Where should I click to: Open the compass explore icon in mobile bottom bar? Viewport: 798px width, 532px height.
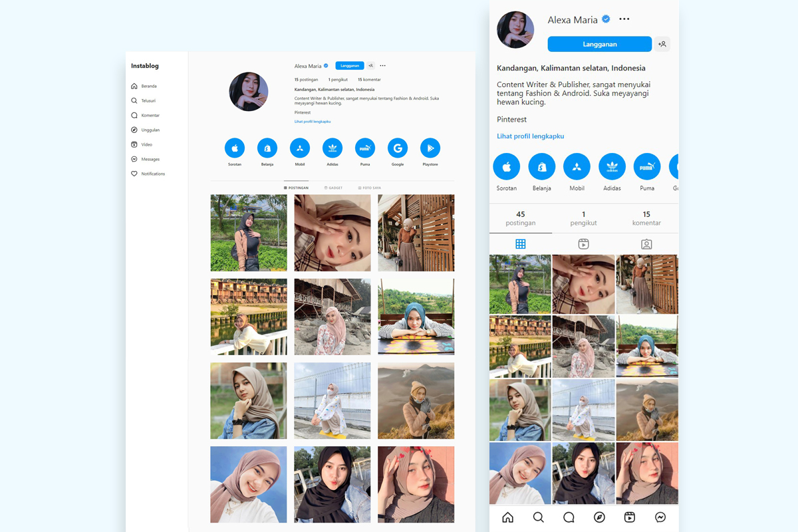599,517
